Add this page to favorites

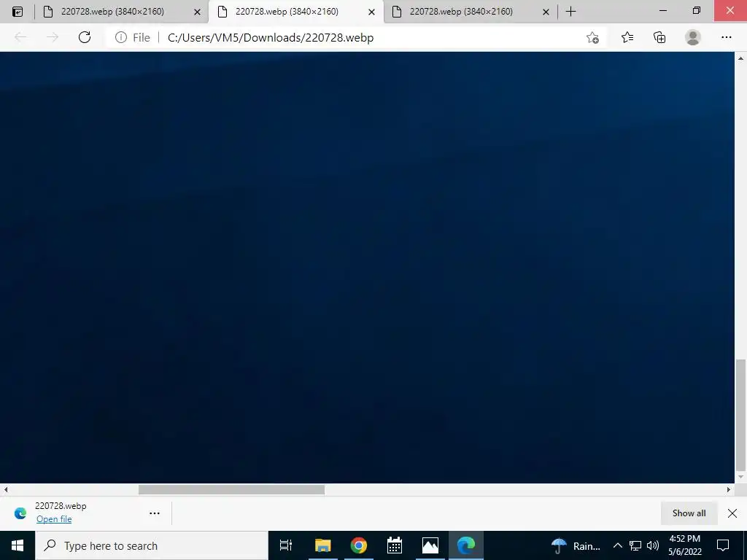click(592, 38)
